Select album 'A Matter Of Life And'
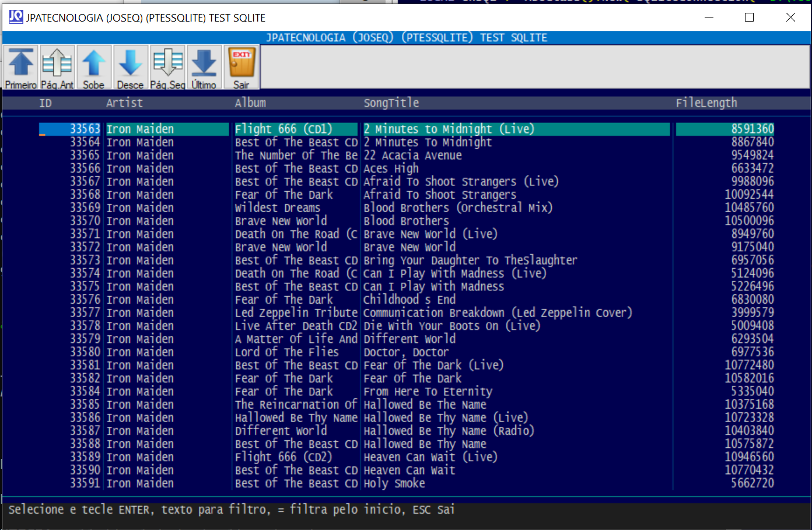The width and height of the screenshot is (812, 530). pyautogui.click(x=296, y=339)
